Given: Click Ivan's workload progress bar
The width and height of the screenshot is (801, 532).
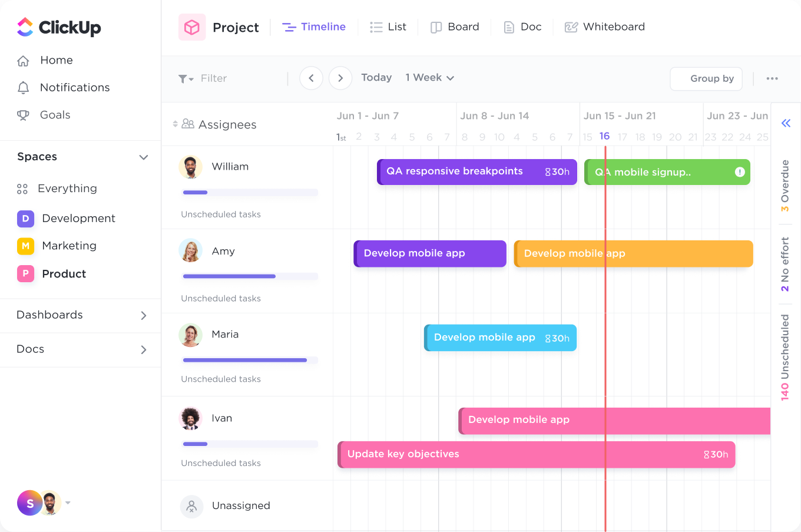Looking at the screenshot, I should [x=250, y=444].
